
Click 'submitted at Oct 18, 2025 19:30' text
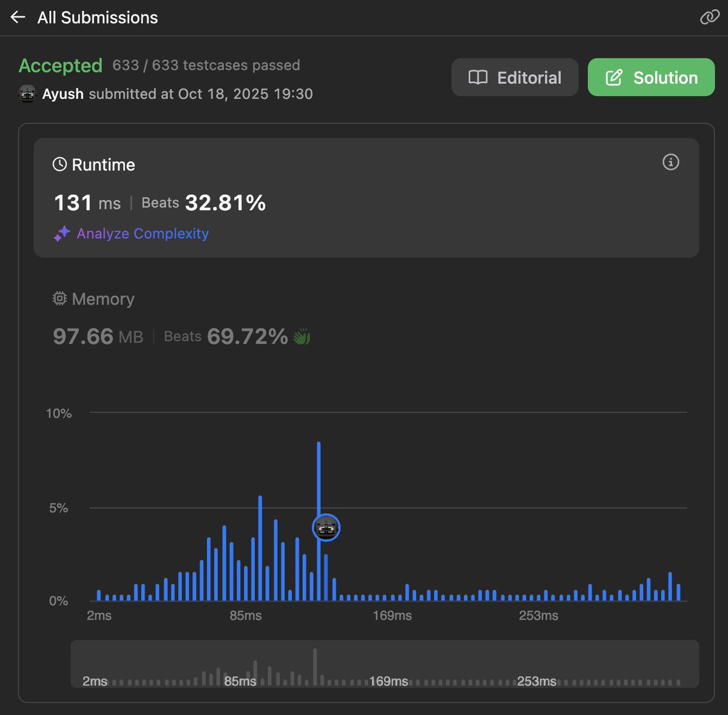[x=201, y=94]
